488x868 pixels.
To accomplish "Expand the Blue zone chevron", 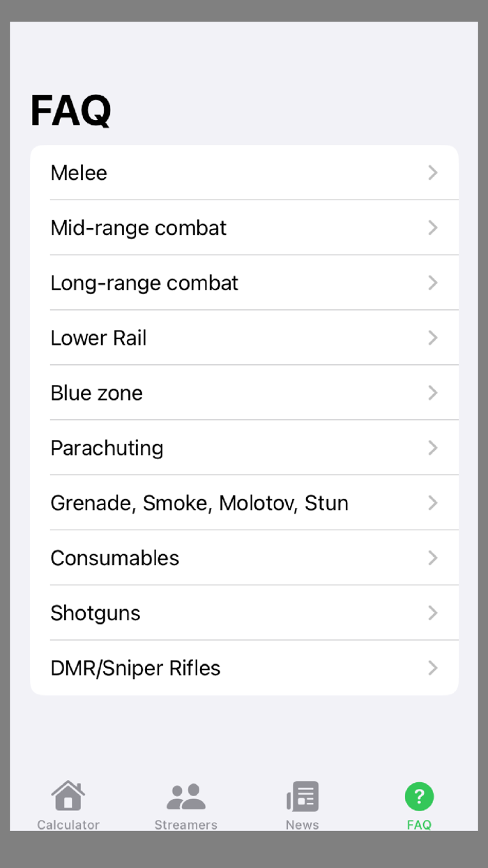I will (x=433, y=393).
